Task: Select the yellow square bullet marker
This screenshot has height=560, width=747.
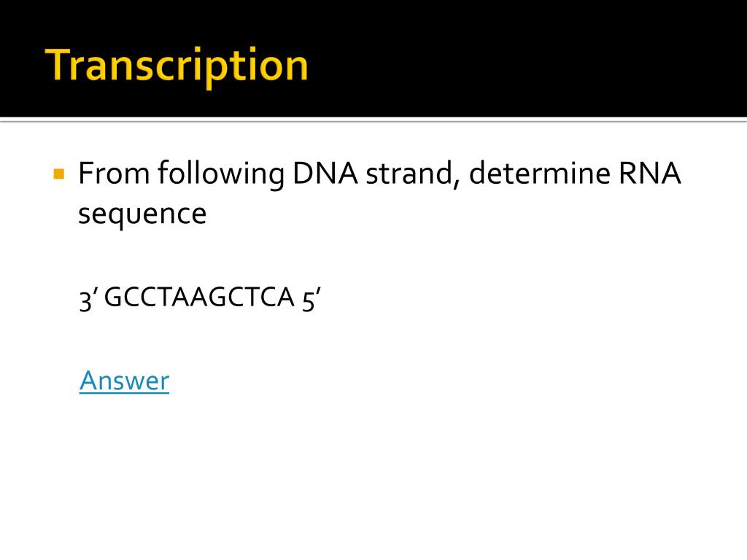Action: [x=59, y=174]
